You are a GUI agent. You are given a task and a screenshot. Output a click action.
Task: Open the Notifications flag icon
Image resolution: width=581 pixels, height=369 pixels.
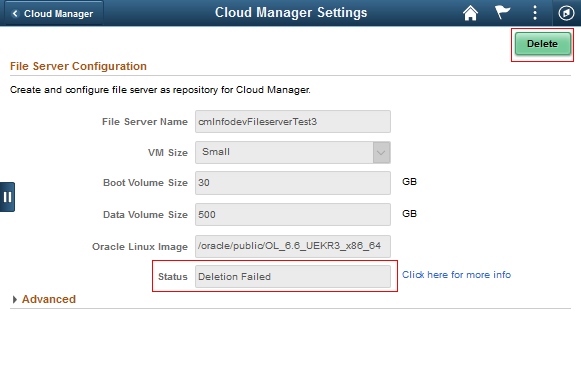502,13
